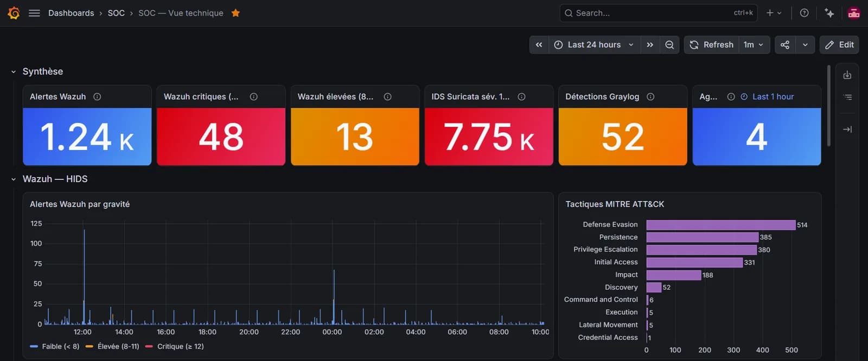Open the Dashboards breadcrumb link
This screenshot has height=361, width=868.
pyautogui.click(x=71, y=13)
